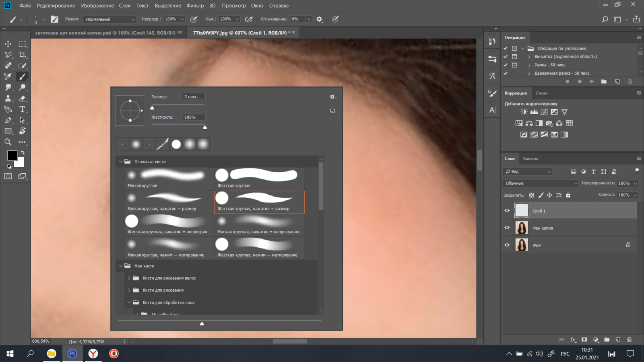644x362 pixels.
Task: Collapse Мои кисти folder
Action: pos(120,266)
